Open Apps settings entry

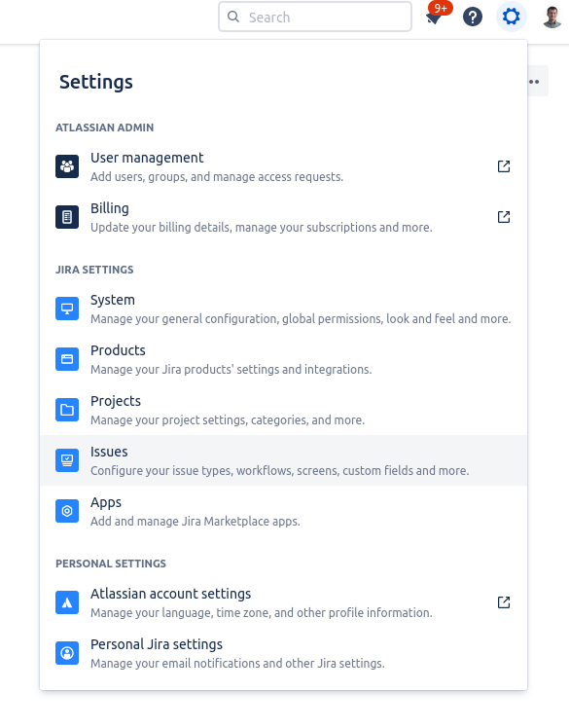(x=283, y=511)
